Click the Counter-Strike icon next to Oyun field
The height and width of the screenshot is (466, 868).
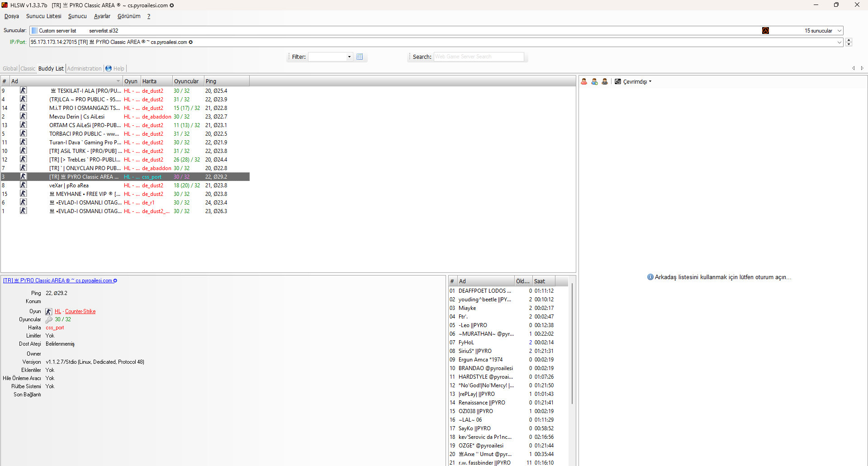(48, 311)
